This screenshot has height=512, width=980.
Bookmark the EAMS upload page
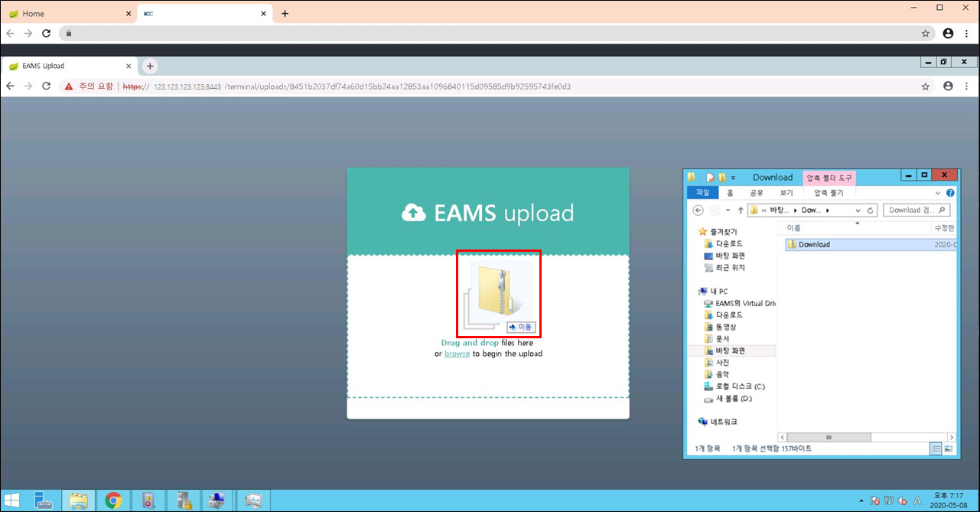(x=926, y=86)
